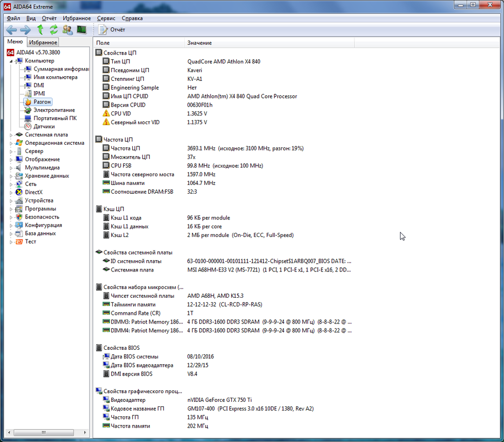This screenshot has height=442, width=504.
Task: Open the Избранное menu in the menu bar
Action: click(77, 19)
